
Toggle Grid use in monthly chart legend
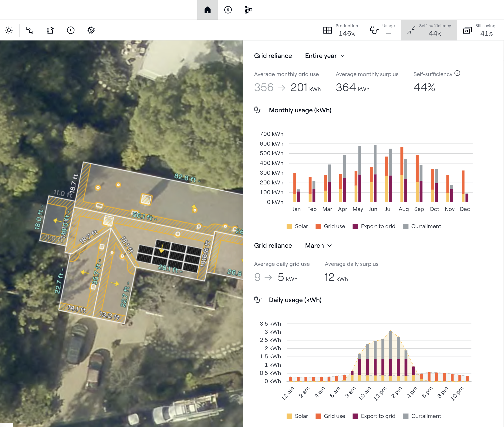click(x=330, y=226)
